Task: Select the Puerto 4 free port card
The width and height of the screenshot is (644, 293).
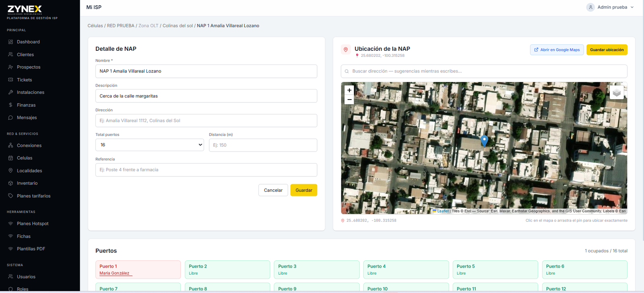Action: (x=406, y=270)
